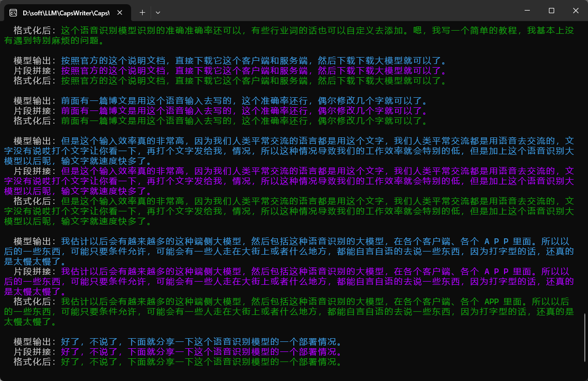Screen dimensions: 588x381
Task: Click the 模型输出 label before 好了，不说了
Action: pyautogui.click(x=32, y=342)
